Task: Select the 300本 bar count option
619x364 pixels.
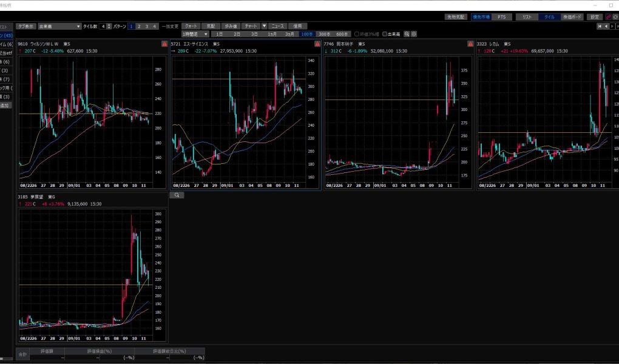Action: pyautogui.click(x=325, y=34)
